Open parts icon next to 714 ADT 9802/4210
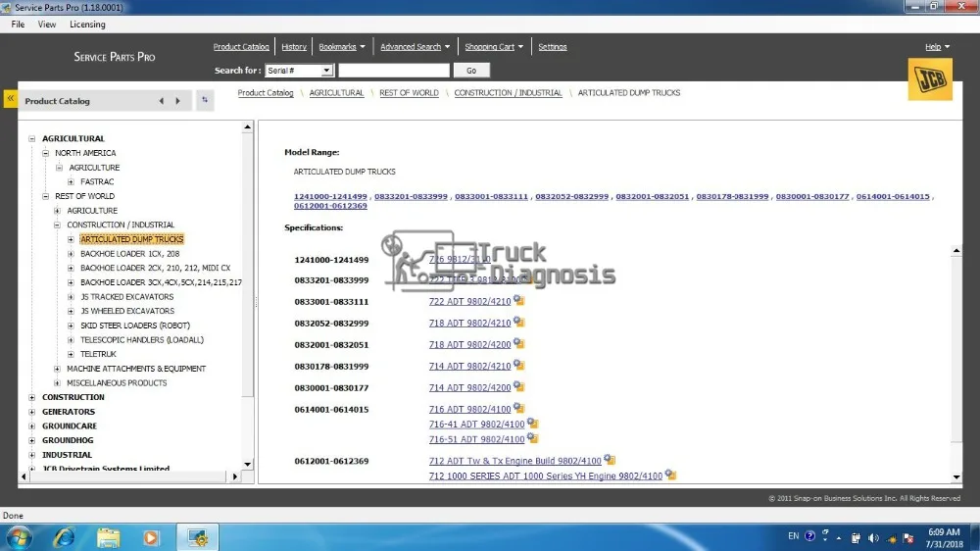Screen dimensions: 980x551 coord(518,365)
